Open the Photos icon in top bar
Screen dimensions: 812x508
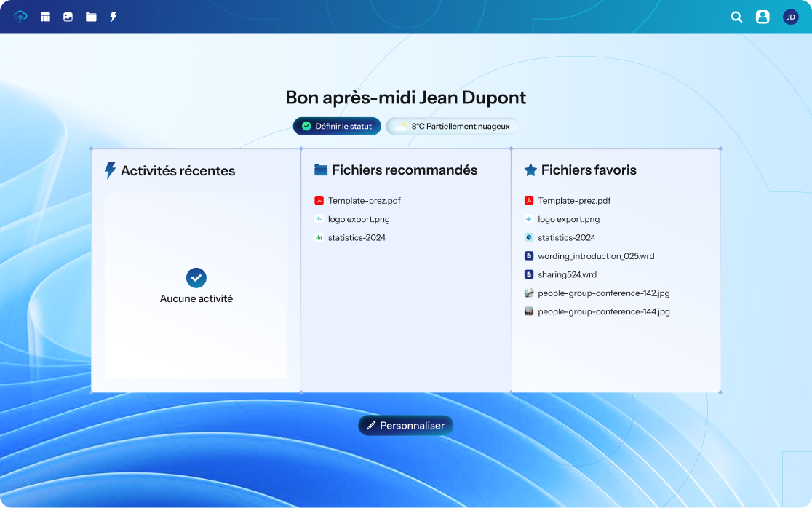[x=68, y=17]
